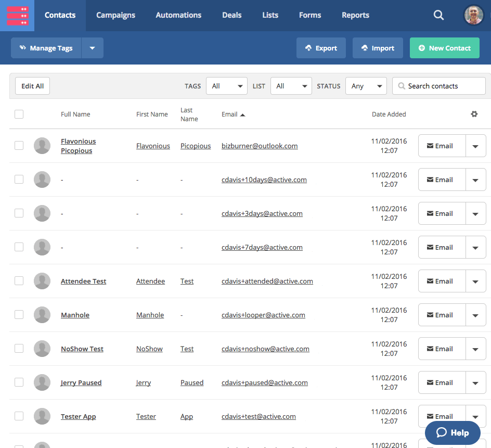Click the Search contacts field
The height and width of the screenshot is (448, 491).
[438, 86]
